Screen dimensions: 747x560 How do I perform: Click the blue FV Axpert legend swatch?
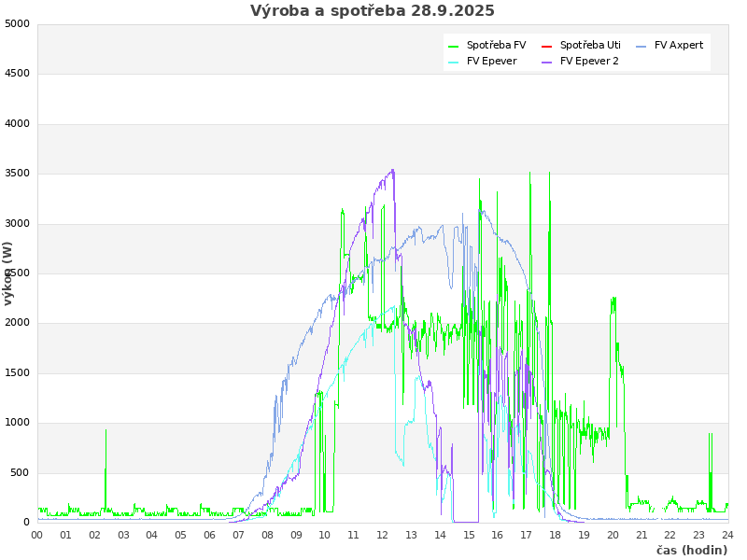click(x=641, y=46)
